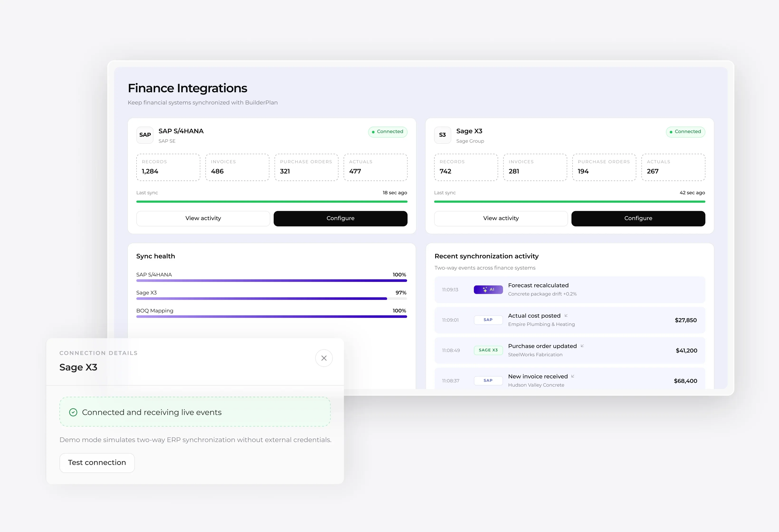
Task: Select the Sage Records 742 stat box
Action: coord(465,167)
